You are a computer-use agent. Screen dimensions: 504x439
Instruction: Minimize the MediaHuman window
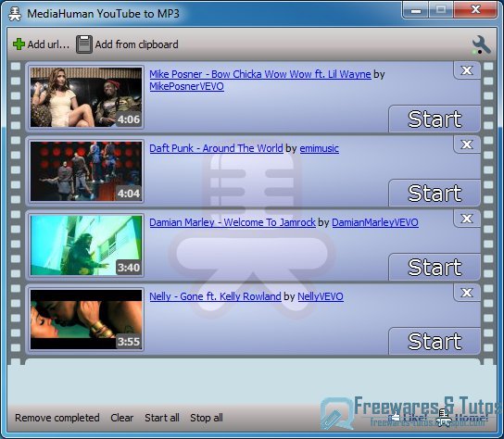tap(416, 10)
